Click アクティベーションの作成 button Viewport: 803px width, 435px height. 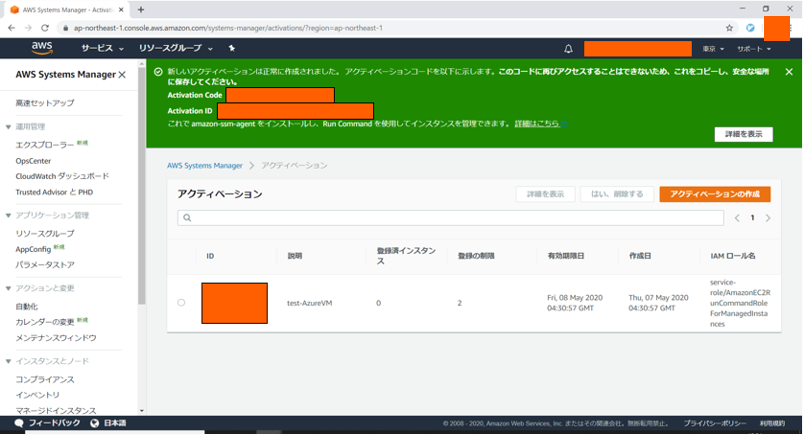coord(715,194)
